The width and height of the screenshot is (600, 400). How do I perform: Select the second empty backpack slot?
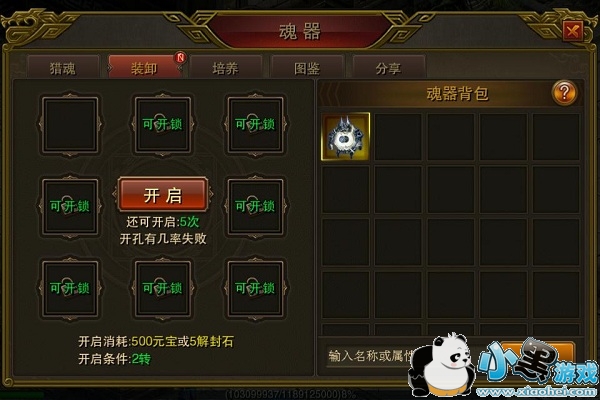(x=398, y=137)
